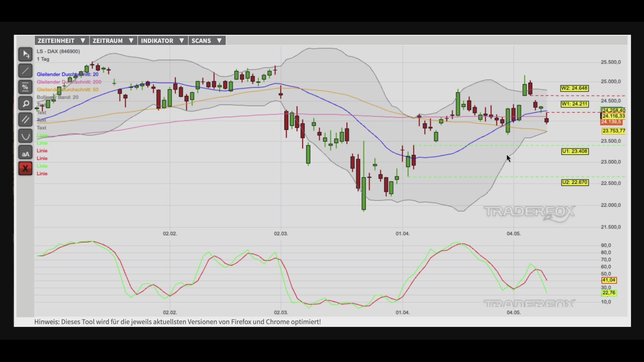644x362 pixels.
Task: Click the 25.500,0 price axis label
Action: (610, 62)
